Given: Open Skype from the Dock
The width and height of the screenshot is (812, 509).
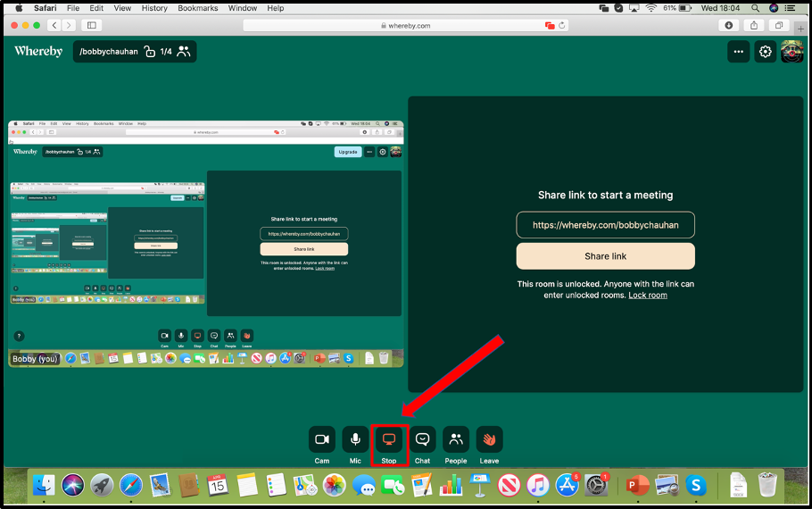Looking at the screenshot, I should 696,486.
